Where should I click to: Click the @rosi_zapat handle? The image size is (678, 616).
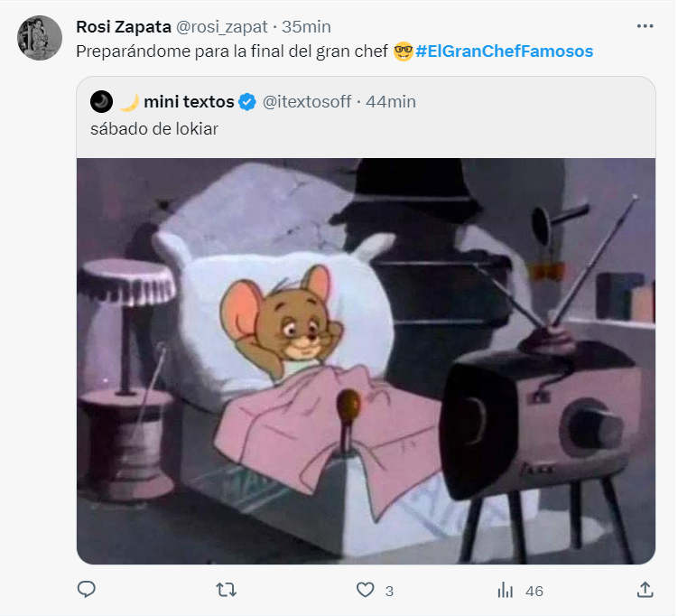pos(220,26)
